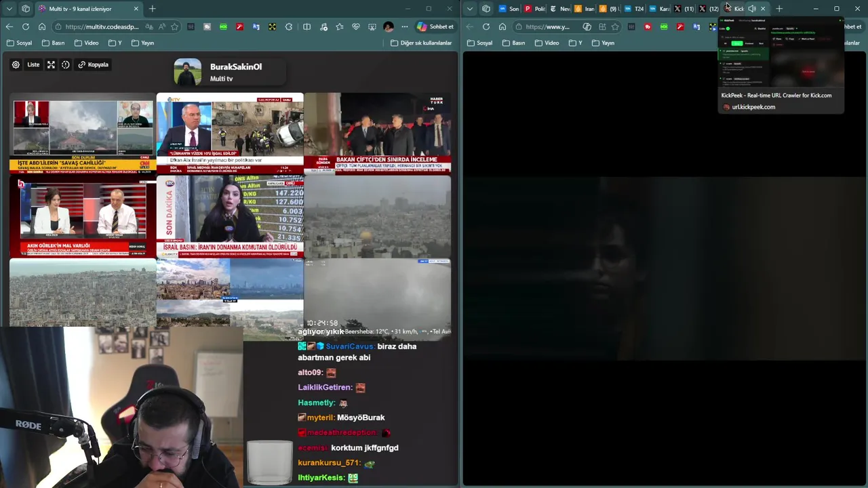Open tab search dropdown in right window
The image size is (868, 488).
click(x=470, y=9)
